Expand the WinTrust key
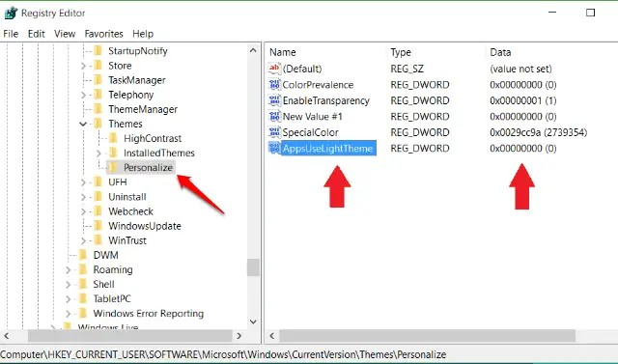 pyautogui.click(x=83, y=240)
